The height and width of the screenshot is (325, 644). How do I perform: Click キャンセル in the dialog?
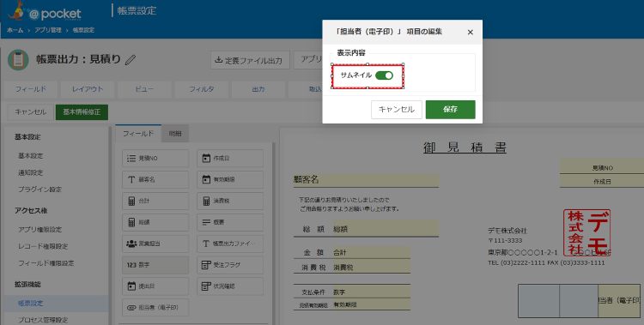397,110
